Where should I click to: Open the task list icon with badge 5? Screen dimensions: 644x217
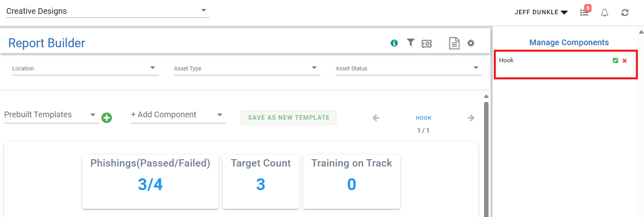585,12
